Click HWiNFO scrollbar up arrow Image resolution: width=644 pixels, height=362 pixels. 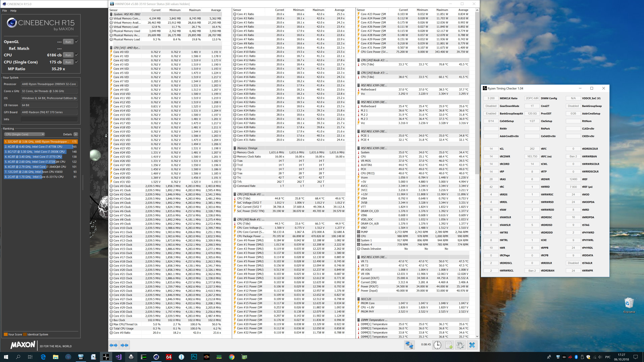pos(477,10)
